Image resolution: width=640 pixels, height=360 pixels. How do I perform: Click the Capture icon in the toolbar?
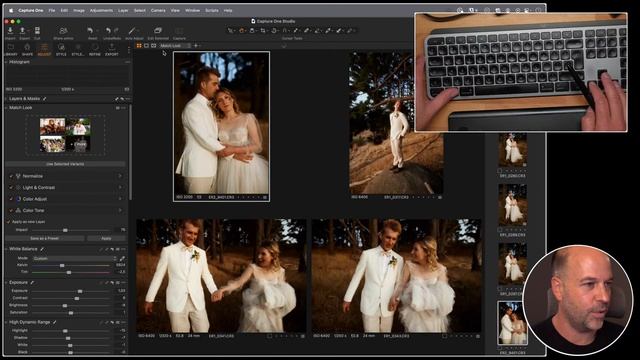[x=179, y=31]
